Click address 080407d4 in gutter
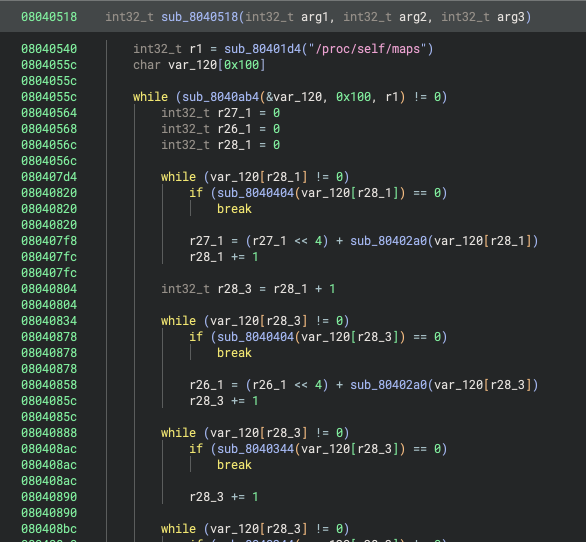586x542 pixels. [49, 177]
